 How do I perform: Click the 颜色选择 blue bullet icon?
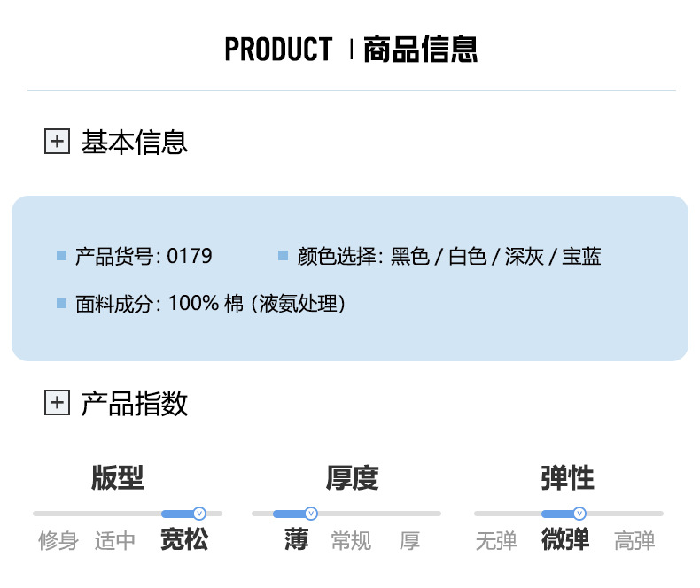click(x=284, y=256)
